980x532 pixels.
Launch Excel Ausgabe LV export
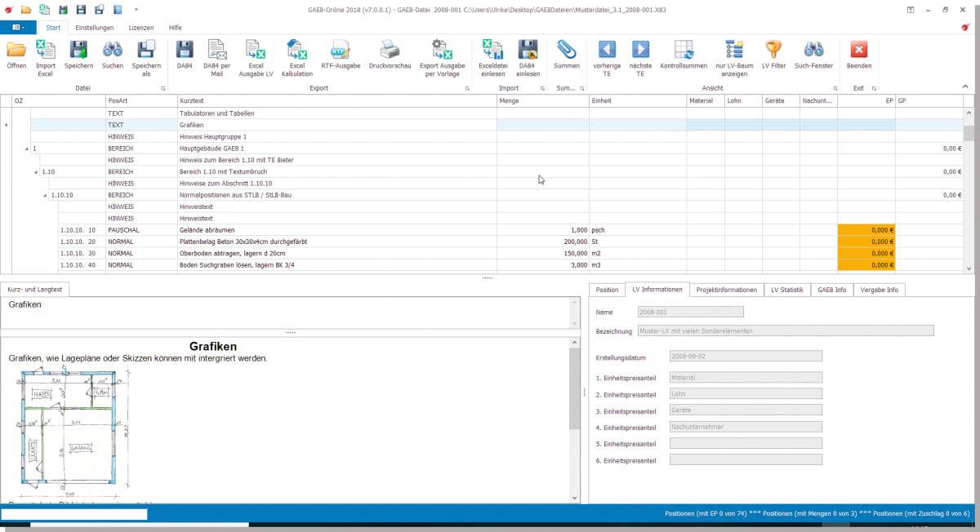256,57
